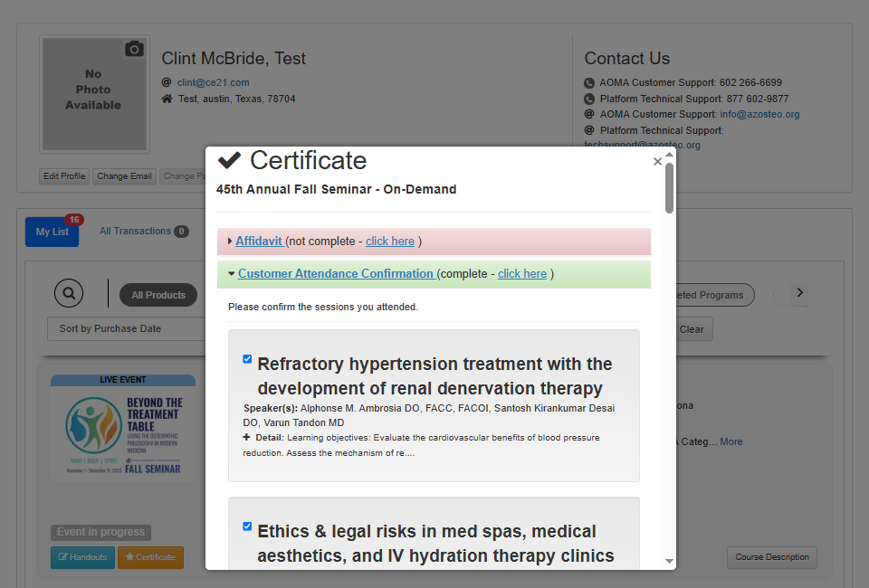Close the Certificate dialog with X

pos(657,162)
